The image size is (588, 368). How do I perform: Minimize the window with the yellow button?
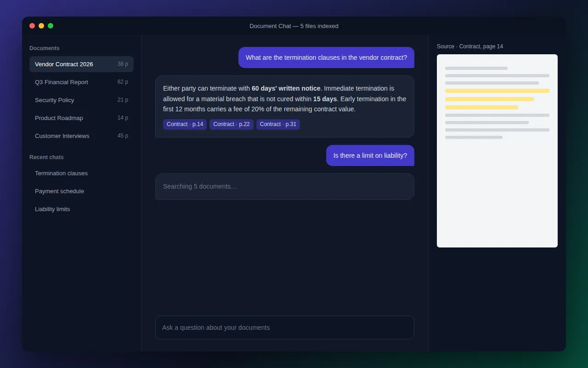pos(41,26)
